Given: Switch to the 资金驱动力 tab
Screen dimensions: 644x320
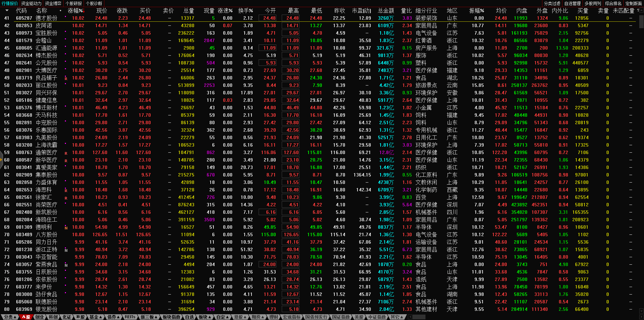Looking at the screenshot, I should point(31,3).
